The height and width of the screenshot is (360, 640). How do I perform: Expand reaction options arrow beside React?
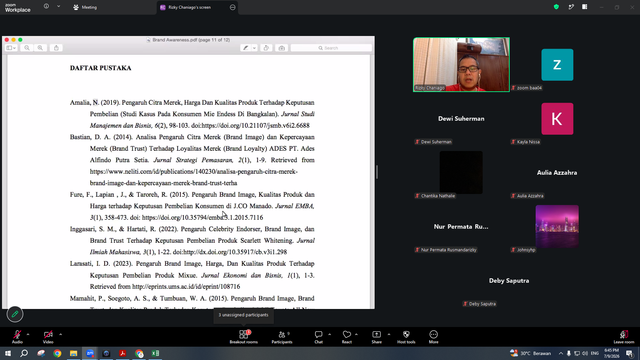[356, 334]
